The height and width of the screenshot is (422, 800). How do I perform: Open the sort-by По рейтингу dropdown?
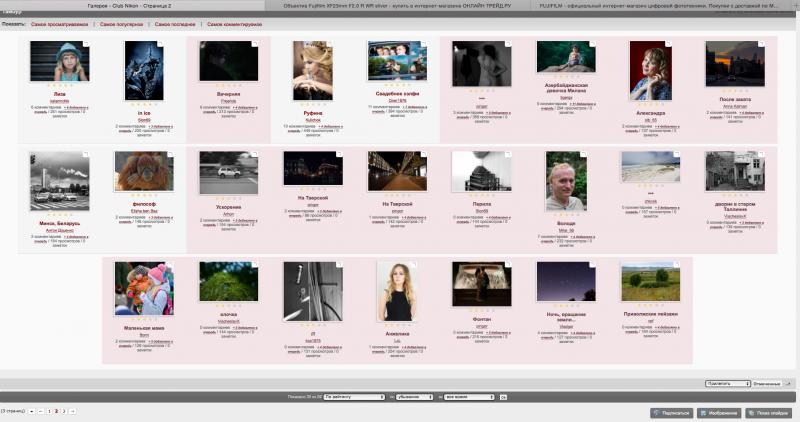(x=354, y=397)
